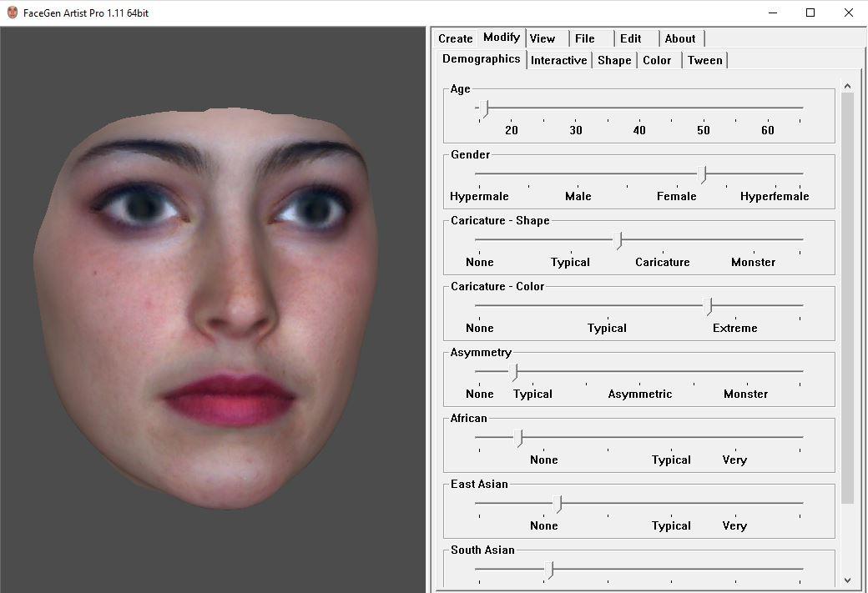Viewport: 868px width, 593px height.
Task: Click the 3D face model in the viewport
Action: pyautogui.click(x=217, y=309)
